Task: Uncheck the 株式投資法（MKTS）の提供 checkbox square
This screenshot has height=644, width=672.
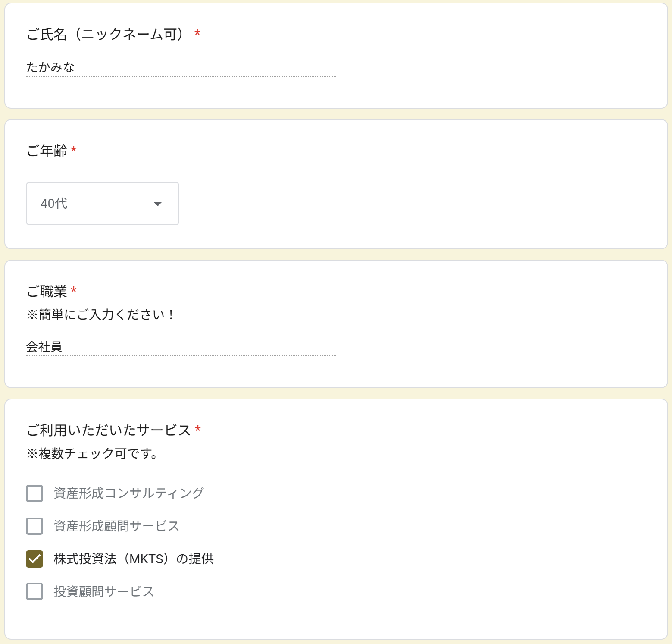Action: pos(34,559)
